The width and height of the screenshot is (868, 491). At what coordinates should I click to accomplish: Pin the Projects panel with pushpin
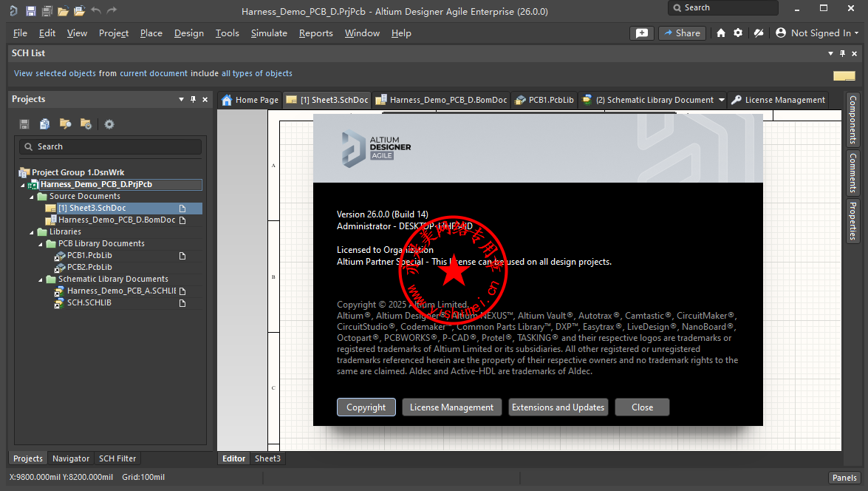tap(194, 99)
